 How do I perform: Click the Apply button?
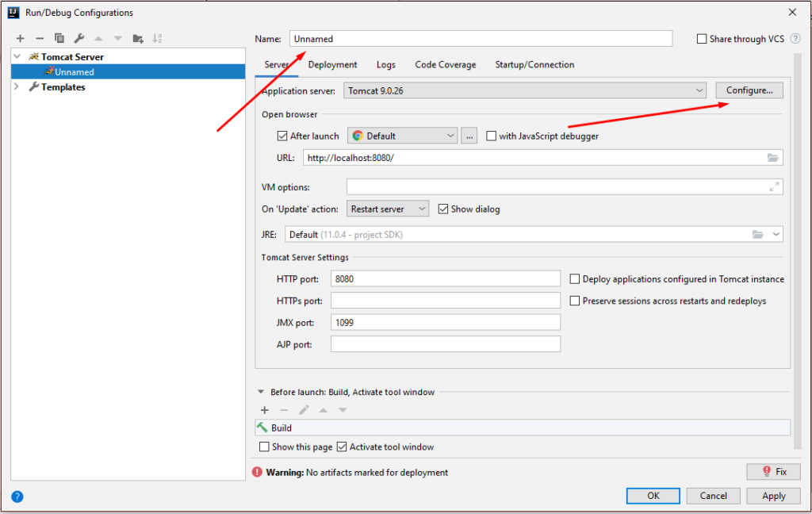(x=774, y=496)
